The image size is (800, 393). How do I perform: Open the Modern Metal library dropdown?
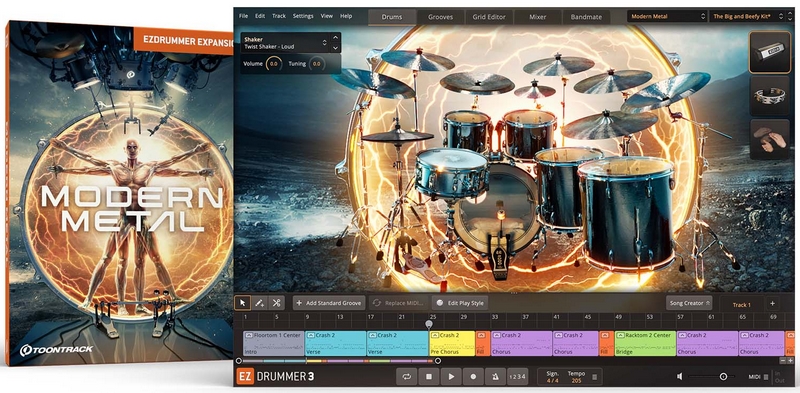pos(666,16)
